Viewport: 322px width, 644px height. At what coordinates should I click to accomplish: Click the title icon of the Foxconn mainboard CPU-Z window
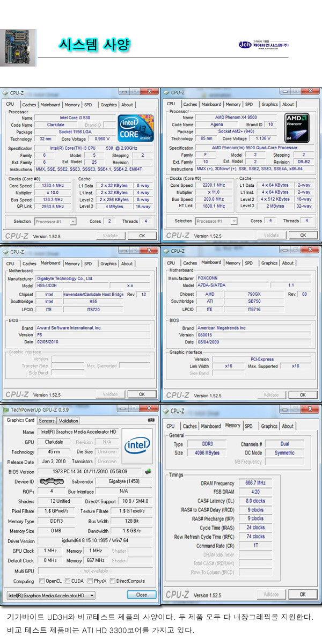coord(166,251)
